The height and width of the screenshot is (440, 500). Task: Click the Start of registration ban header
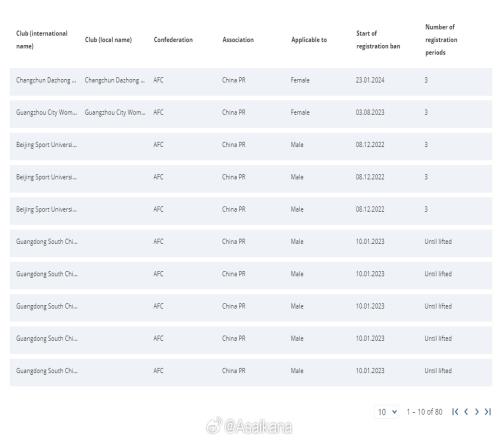click(378, 40)
